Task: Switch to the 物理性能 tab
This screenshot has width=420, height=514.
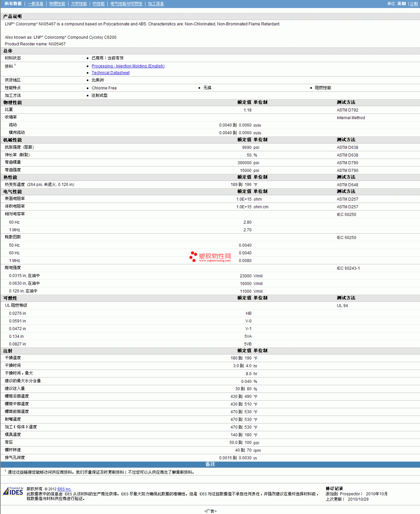Action: click(57, 4)
